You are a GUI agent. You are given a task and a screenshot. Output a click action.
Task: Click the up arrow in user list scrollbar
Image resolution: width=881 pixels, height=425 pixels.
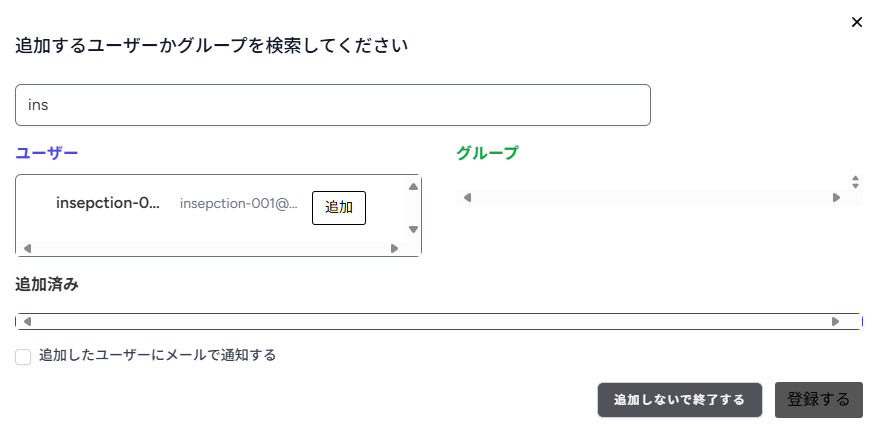point(414,187)
